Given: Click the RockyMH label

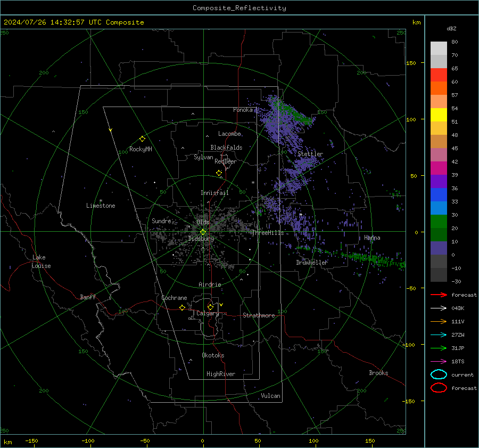Looking at the screenshot, I should point(141,149).
